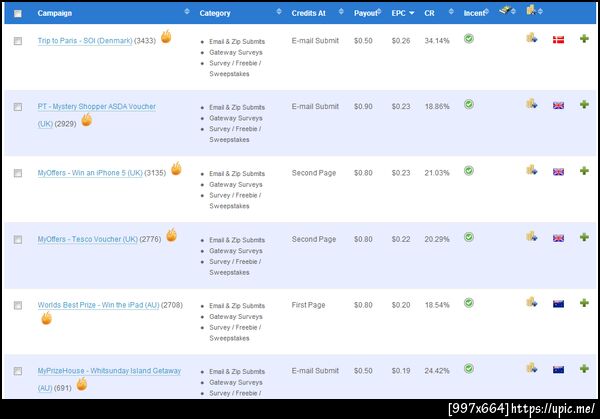Click the lock-arrow icon in iPhone 5 row
Viewport: 600px width, 419px height.
(x=532, y=170)
